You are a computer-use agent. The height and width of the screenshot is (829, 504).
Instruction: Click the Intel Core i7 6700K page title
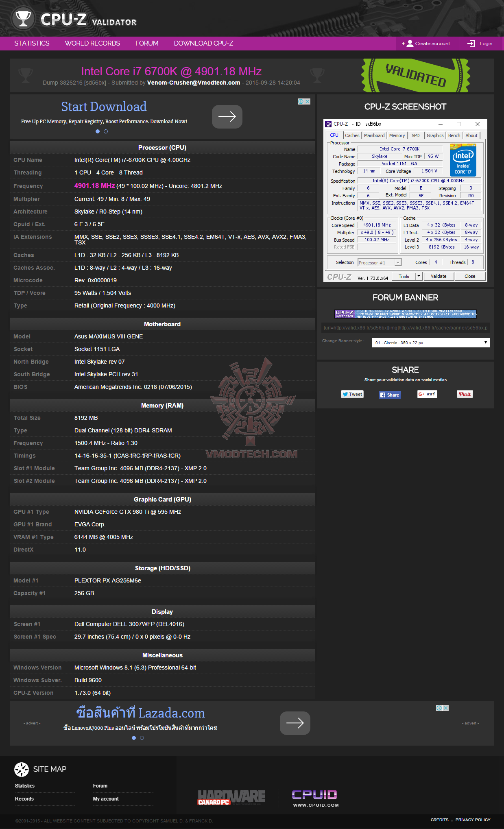(171, 72)
